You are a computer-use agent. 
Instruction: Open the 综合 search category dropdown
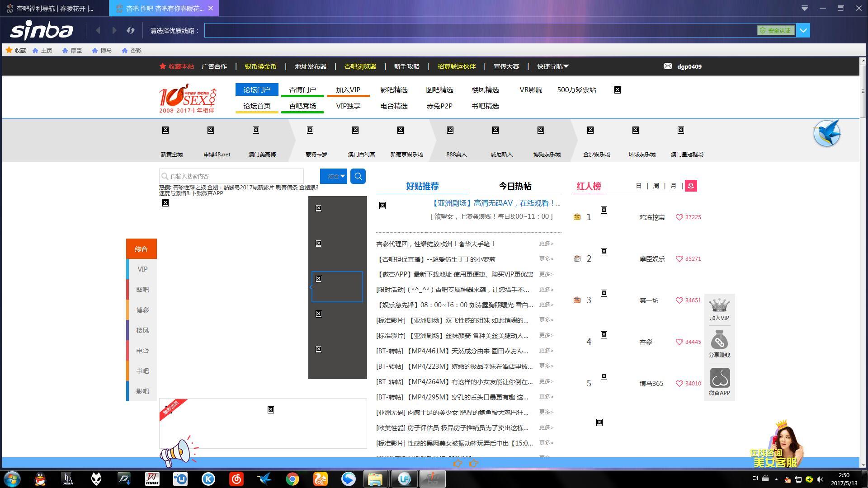(x=333, y=176)
